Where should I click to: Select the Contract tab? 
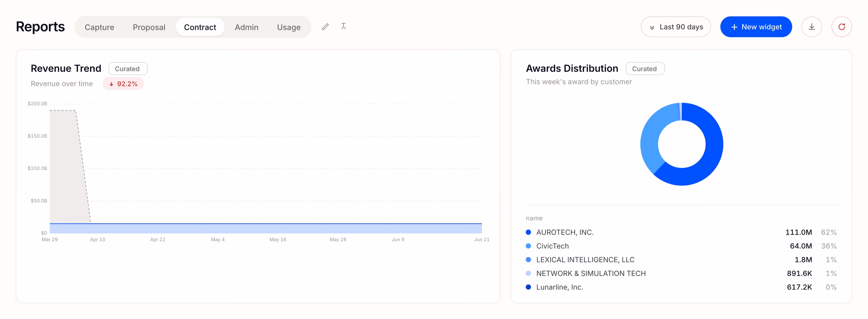(x=200, y=27)
